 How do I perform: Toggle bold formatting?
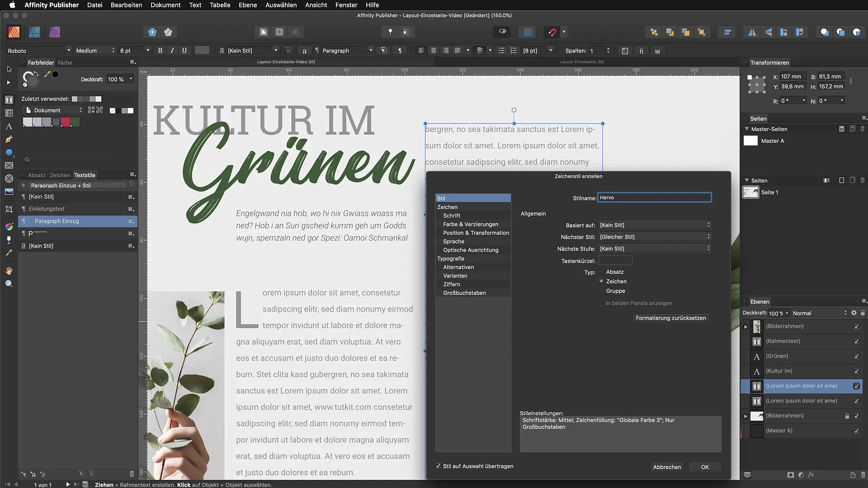point(160,51)
